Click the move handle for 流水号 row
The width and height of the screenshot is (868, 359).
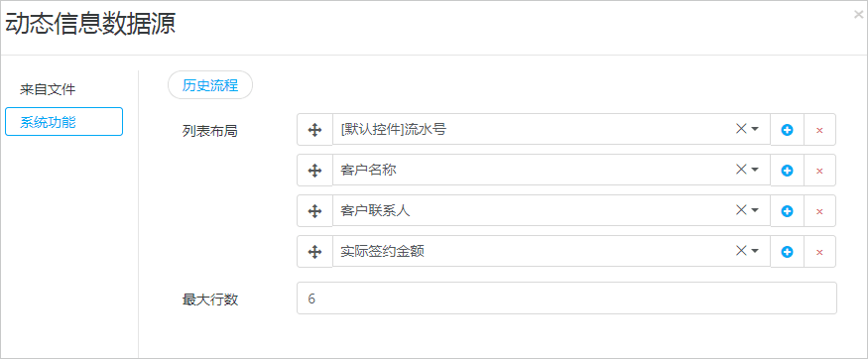click(x=314, y=130)
